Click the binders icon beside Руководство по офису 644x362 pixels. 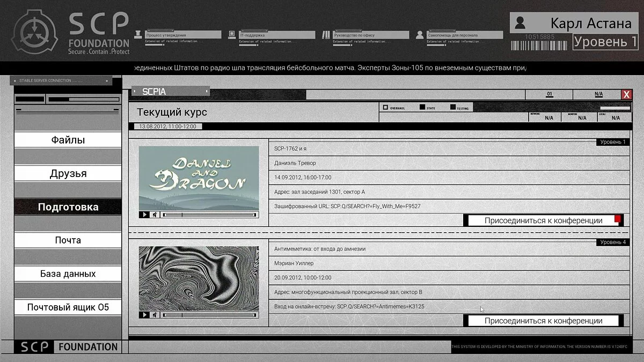[x=326, y=34]
